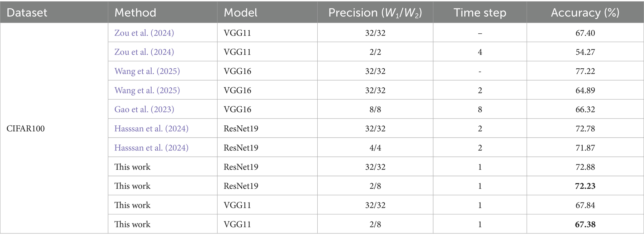Open the Gao et al. (2023) reference

point(144,109)
